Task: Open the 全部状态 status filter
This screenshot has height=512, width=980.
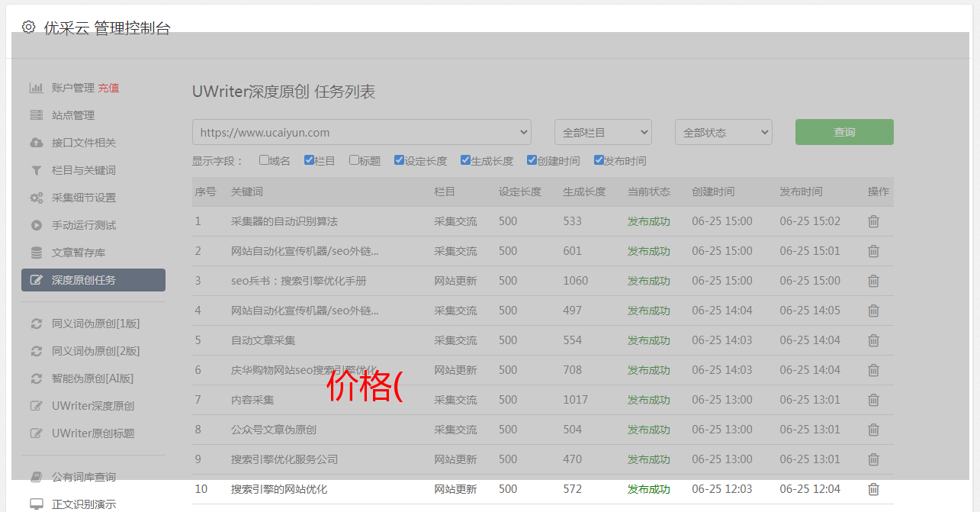Action: [x=723, y=132]
